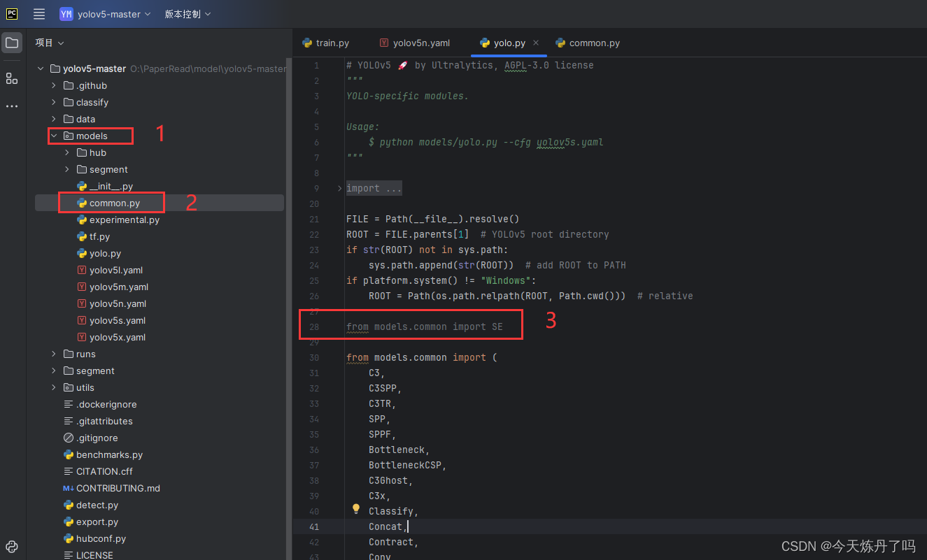This screenshot has width=927, height=560.
Task: Open the 版本控制 version control dropdown
Action: click(x=187, y=14)
